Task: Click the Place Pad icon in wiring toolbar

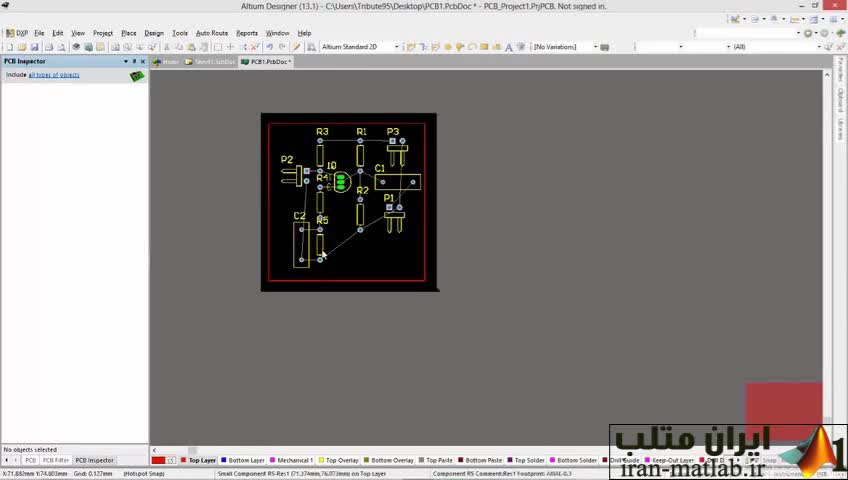Action: click(448, 47)
